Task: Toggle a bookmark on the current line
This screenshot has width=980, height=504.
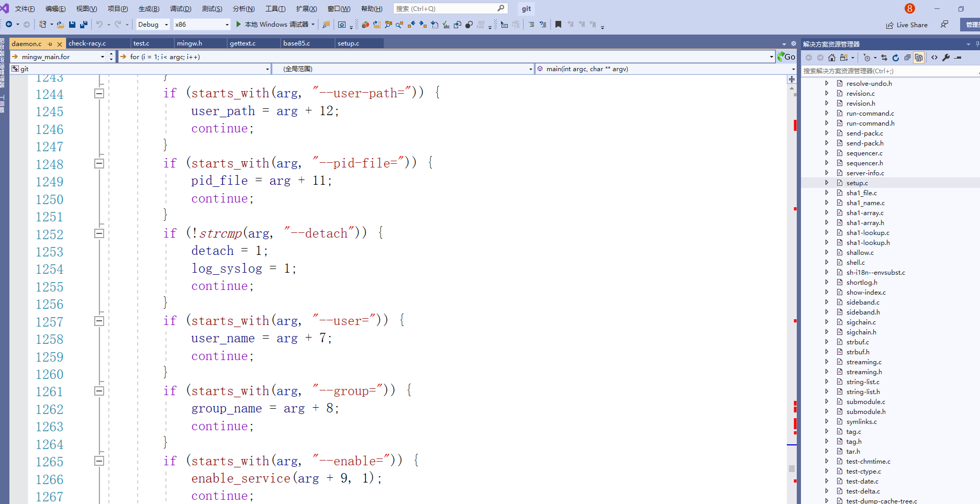Action: click(558, 25)
